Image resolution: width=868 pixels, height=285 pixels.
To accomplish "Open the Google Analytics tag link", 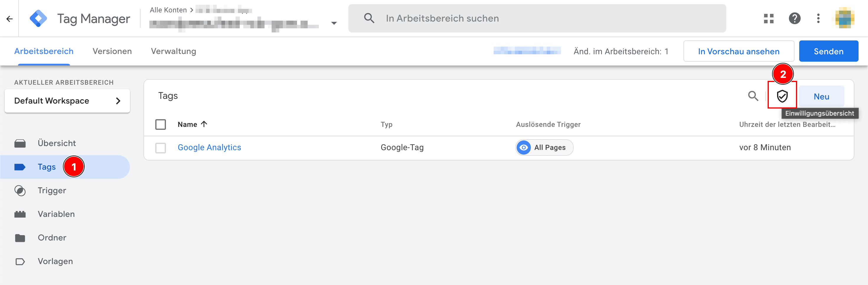I will [209, 148].
